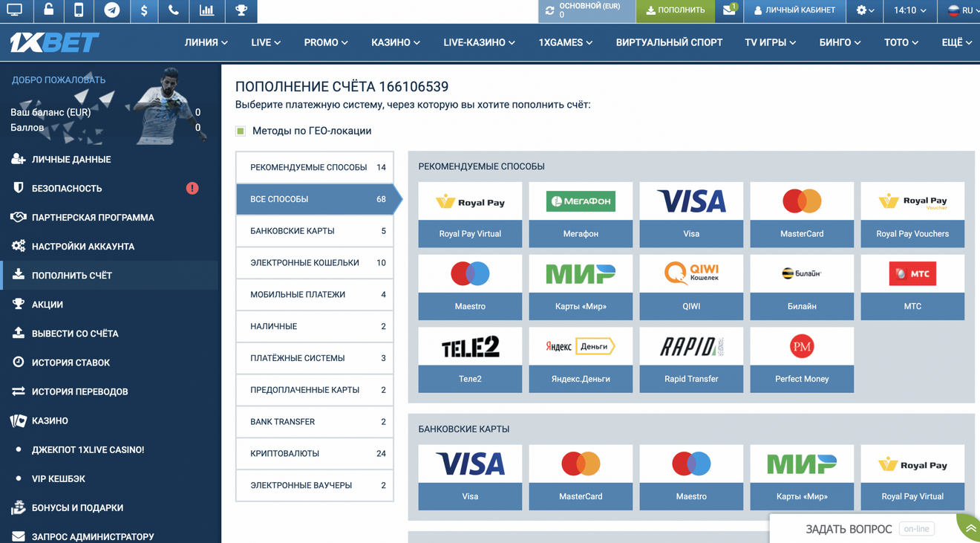Open messages via the envelope icon
The image size is (980, 543).
(x=729, y=11)
